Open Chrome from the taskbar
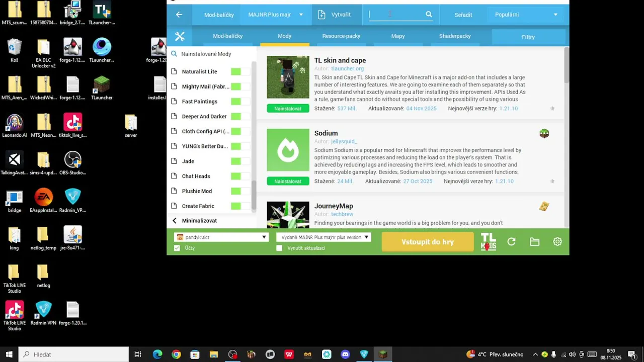Viewport: 644px width, 362px height. [176, 354]
